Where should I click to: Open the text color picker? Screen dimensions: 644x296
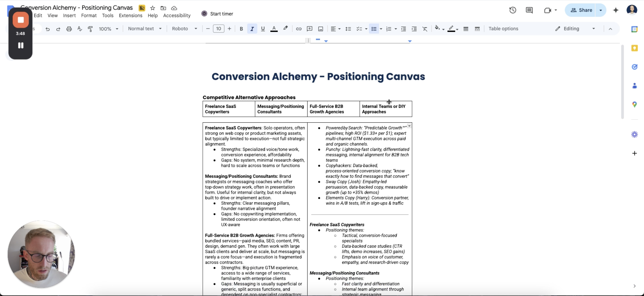[274, 29]
